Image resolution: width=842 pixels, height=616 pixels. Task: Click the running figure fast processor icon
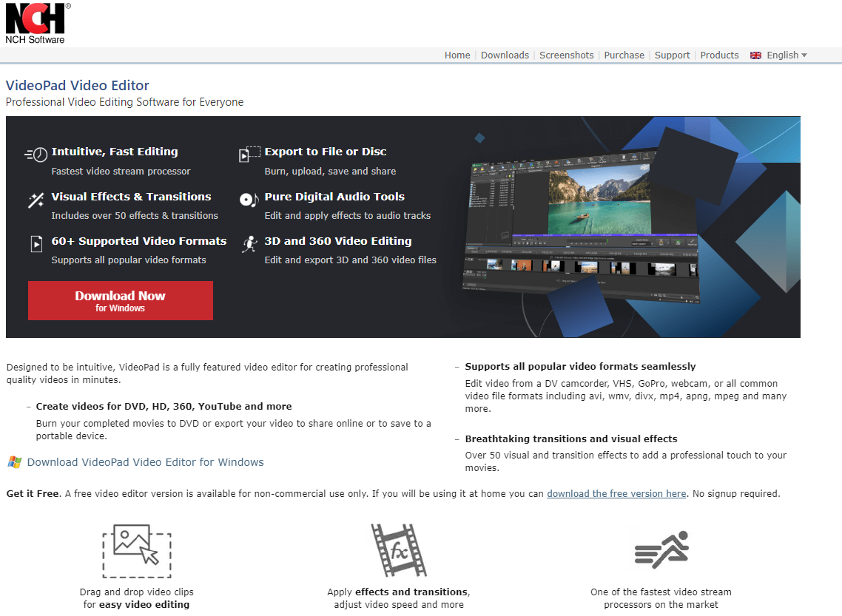661,550
